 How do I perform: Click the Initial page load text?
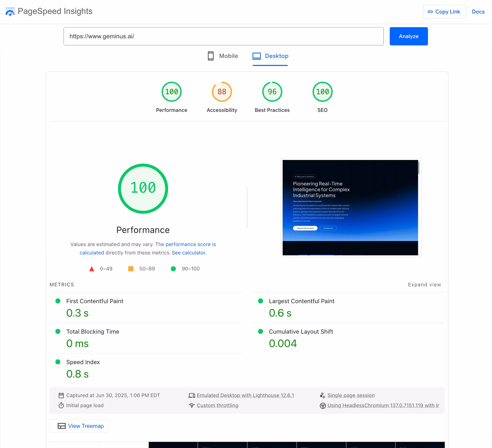(85, 405)
